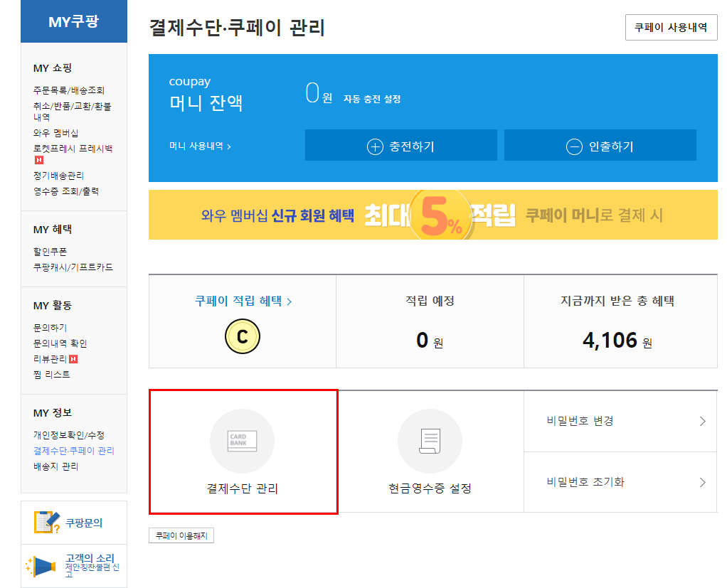
Task: Open 로켓프레시 프레시백 in sidebar
Action: [x=73, y=149]
